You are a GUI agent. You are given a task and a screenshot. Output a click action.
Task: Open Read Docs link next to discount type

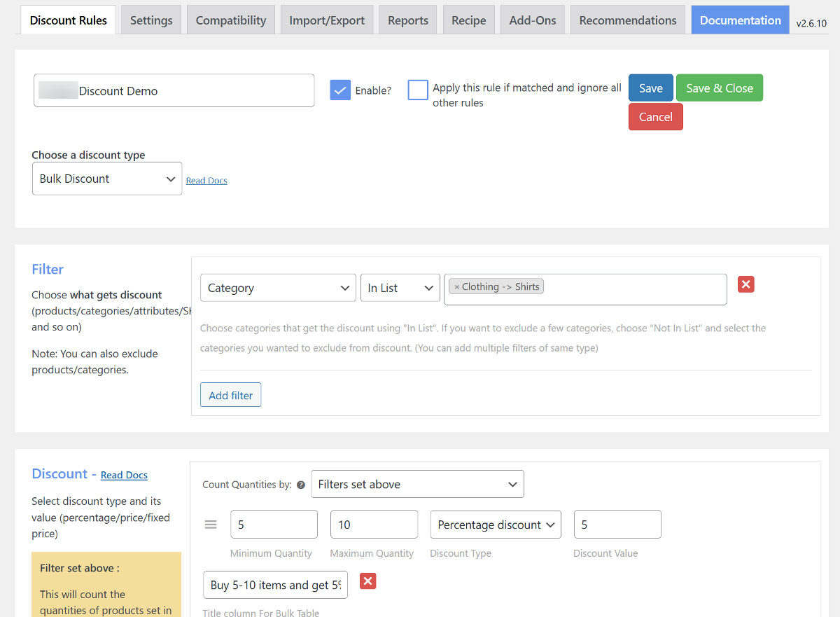(206, 181)
